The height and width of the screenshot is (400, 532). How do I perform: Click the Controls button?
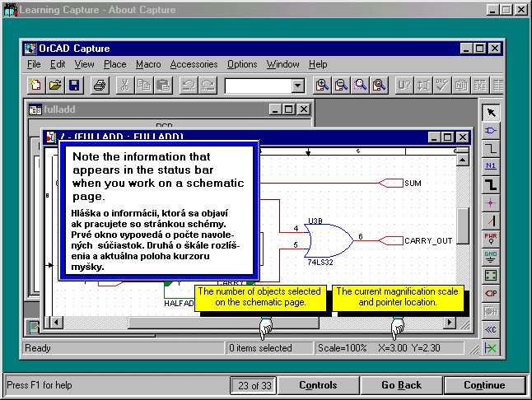(318, 385)
